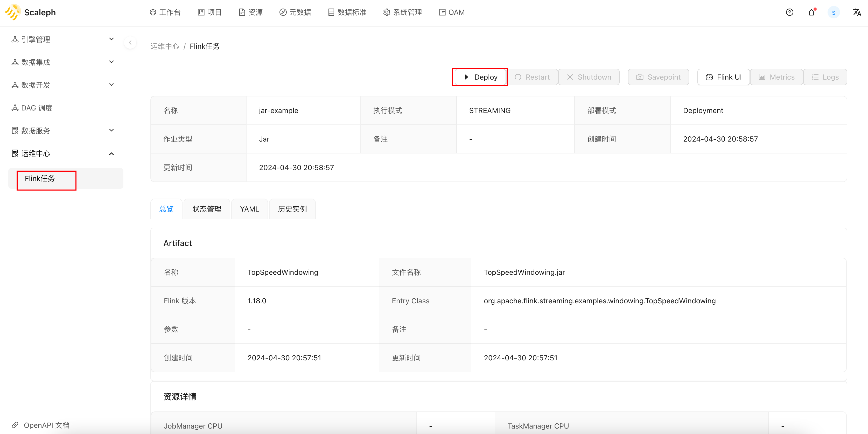Click the play icon on Deploy

click(x=466, y=77)
